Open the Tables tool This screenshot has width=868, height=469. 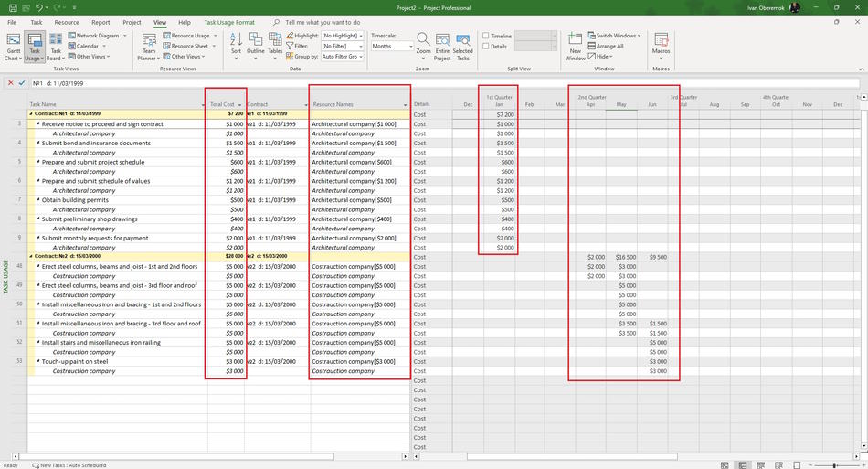(x=275, y=46)
